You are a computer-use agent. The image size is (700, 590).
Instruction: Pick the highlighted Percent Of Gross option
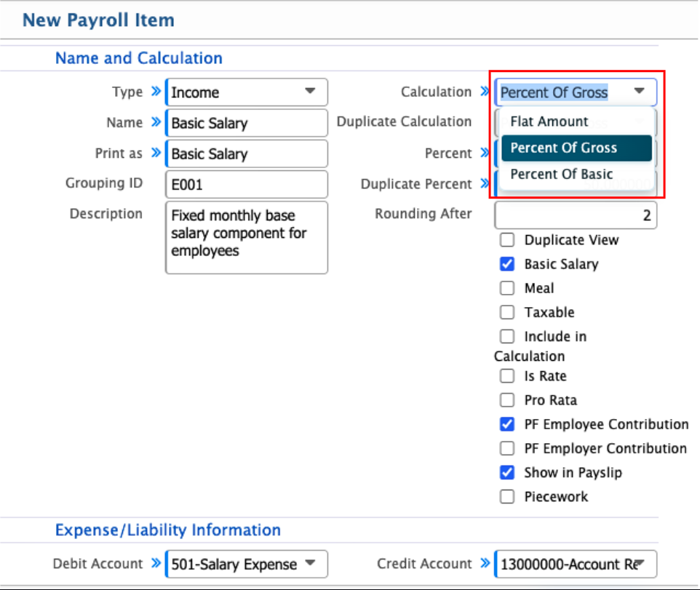point(563,148)
